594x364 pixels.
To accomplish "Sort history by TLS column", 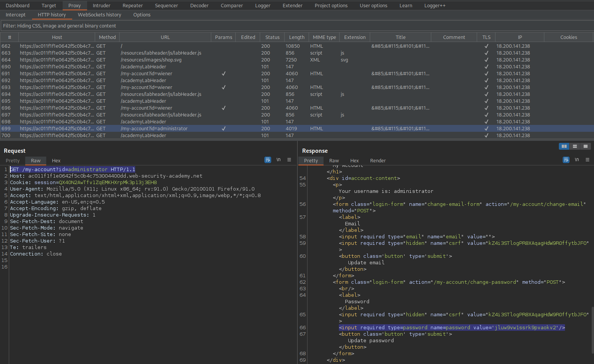I will click(x=486, y=37).
